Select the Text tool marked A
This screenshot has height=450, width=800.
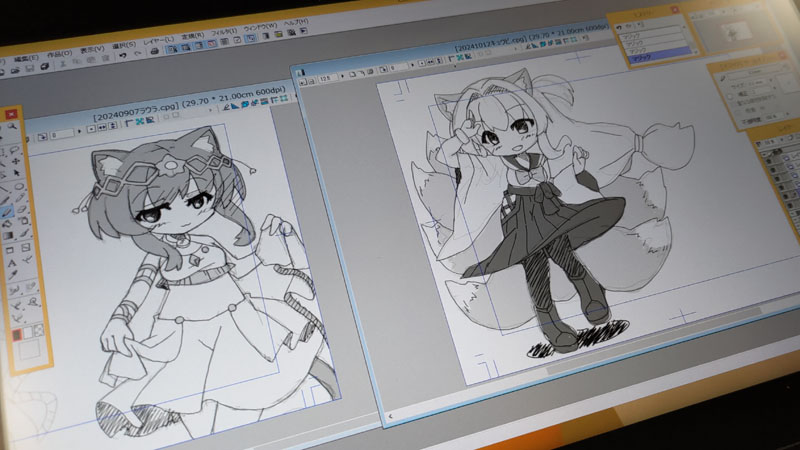coord(12,263)
